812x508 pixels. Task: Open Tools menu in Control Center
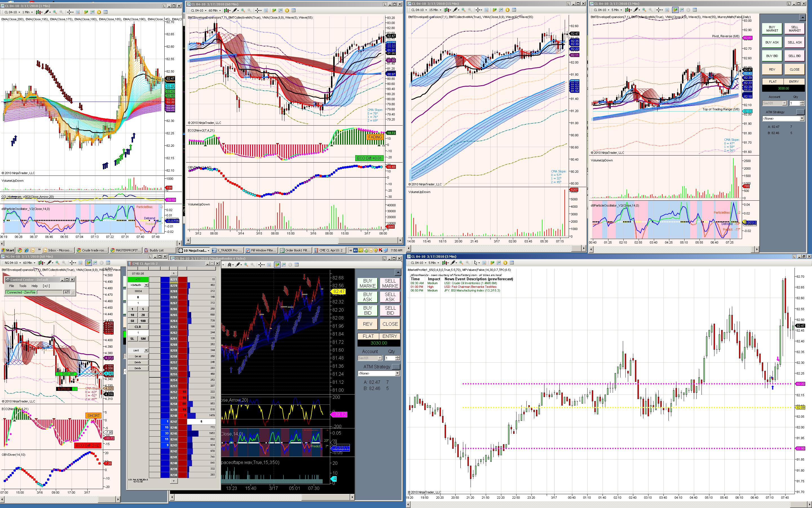coord(23,286)
